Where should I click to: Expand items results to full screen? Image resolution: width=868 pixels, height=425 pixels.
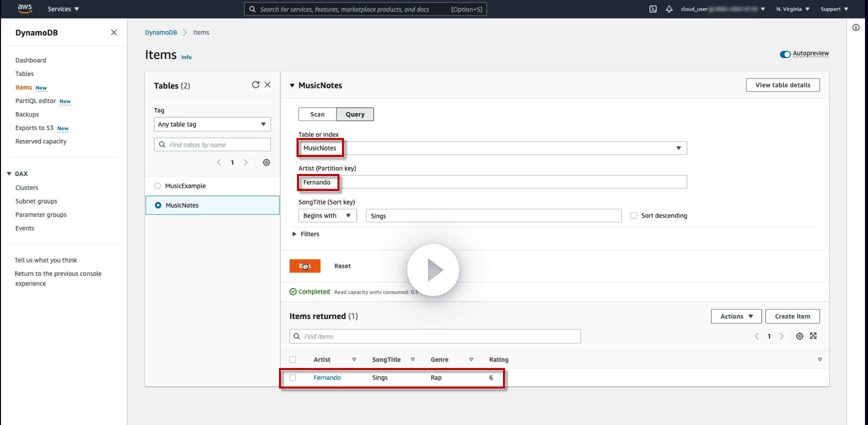813,336
